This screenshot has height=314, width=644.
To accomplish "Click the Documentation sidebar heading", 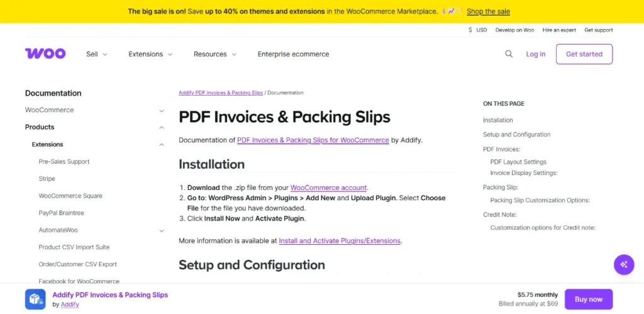I will pos(53,93).
